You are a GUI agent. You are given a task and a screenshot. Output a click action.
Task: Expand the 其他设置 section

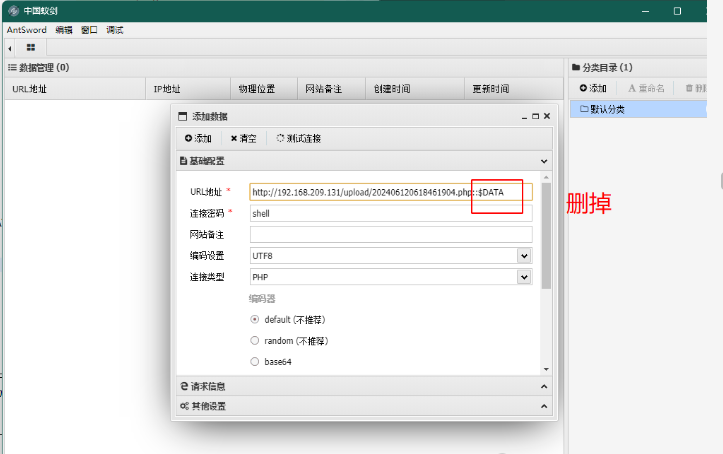(x=544, y=407)
